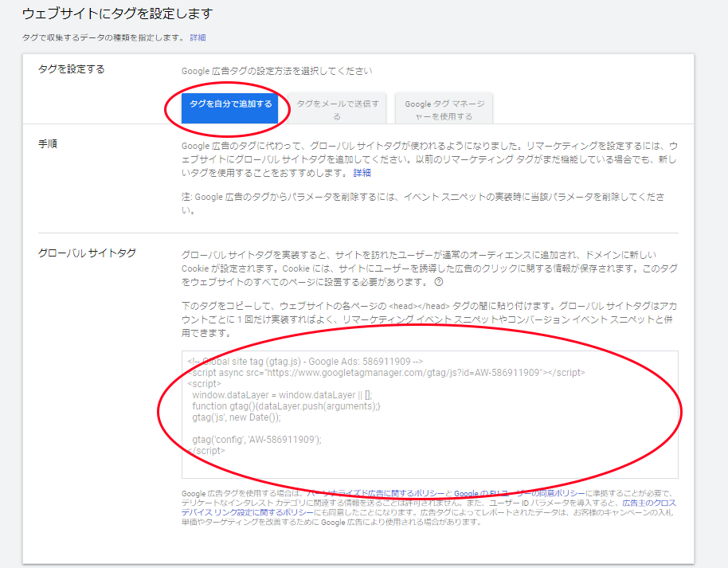728x568 pixels.
Task: Click the gtag('config', 'AW-586911909'); code line
Action: [x=256, y=440]
